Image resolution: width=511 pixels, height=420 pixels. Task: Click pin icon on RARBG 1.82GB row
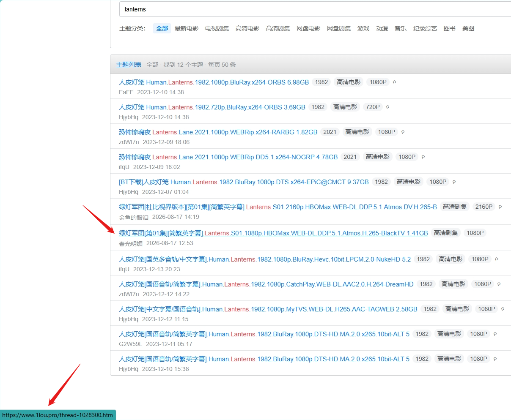(x=403, y=132)
